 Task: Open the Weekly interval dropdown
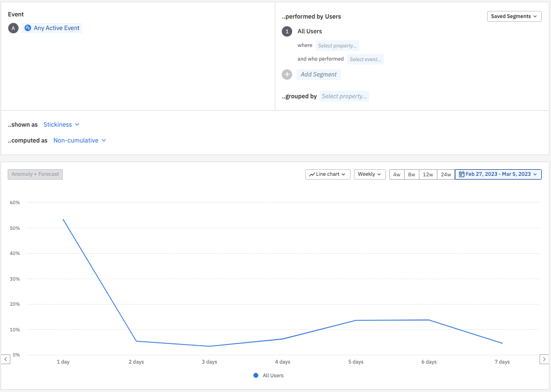point(370,174)
